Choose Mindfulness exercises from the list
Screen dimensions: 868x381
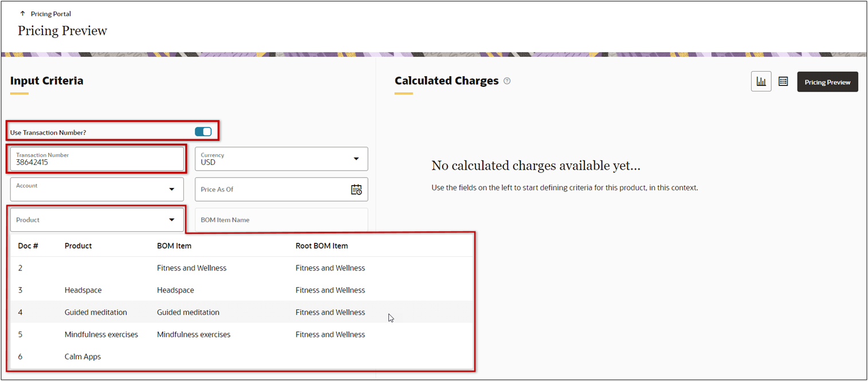tap(101, 334)
